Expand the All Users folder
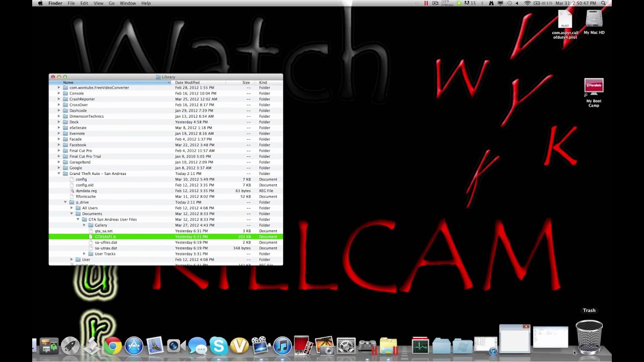Image resolution: width=644 pixels, height=362 pixels. [x=71, y=208]
